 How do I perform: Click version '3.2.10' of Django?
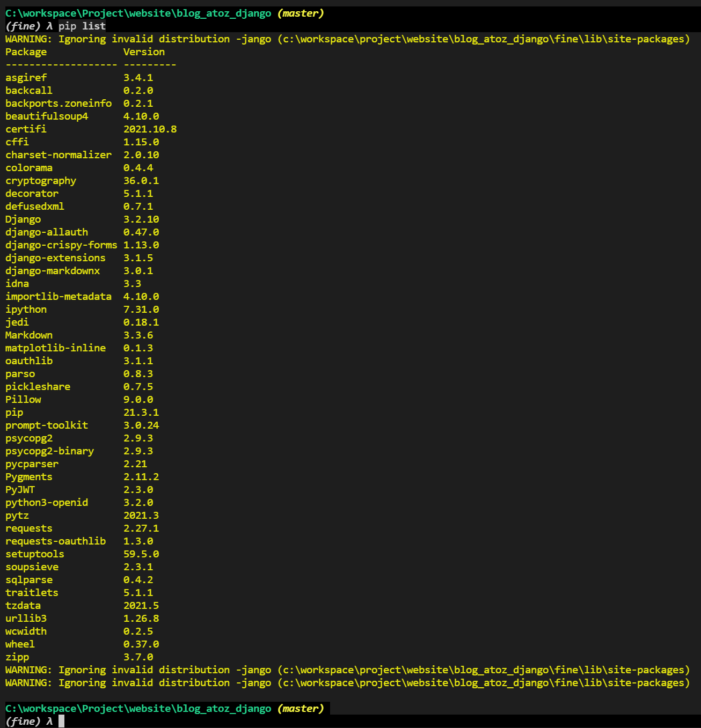[141, 219]
